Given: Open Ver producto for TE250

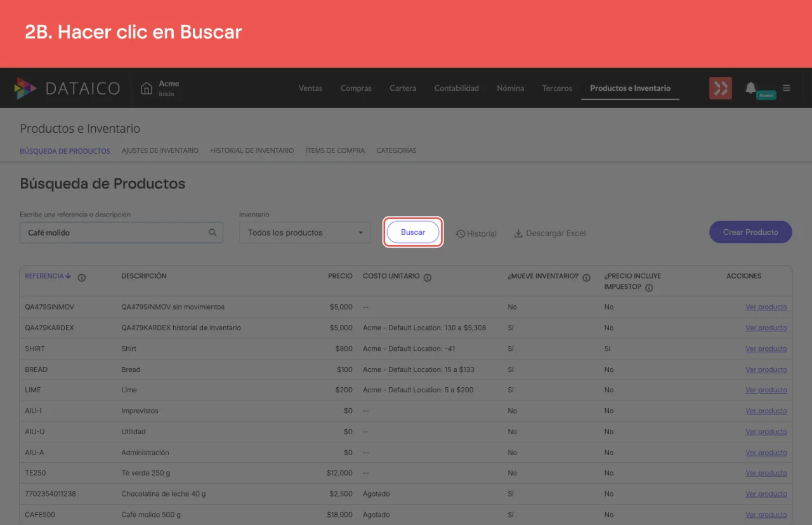Looking at the screenshot, I should [766, 473].
